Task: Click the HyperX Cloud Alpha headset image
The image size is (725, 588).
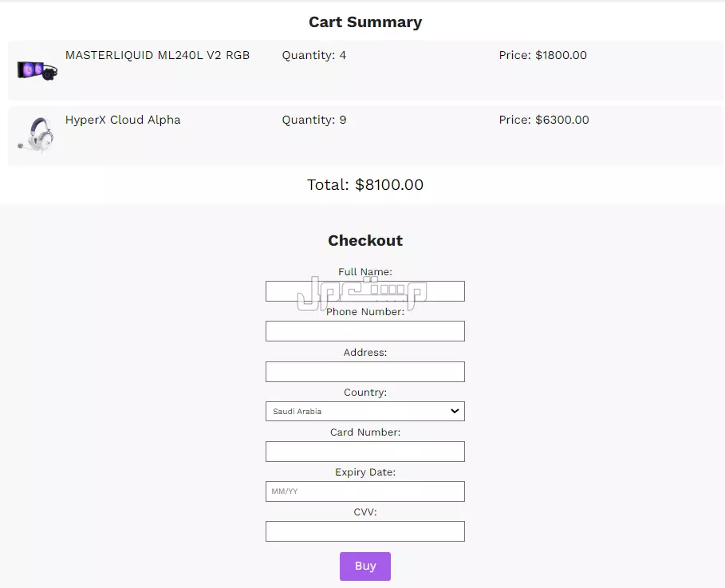Action: click(37, 134)
